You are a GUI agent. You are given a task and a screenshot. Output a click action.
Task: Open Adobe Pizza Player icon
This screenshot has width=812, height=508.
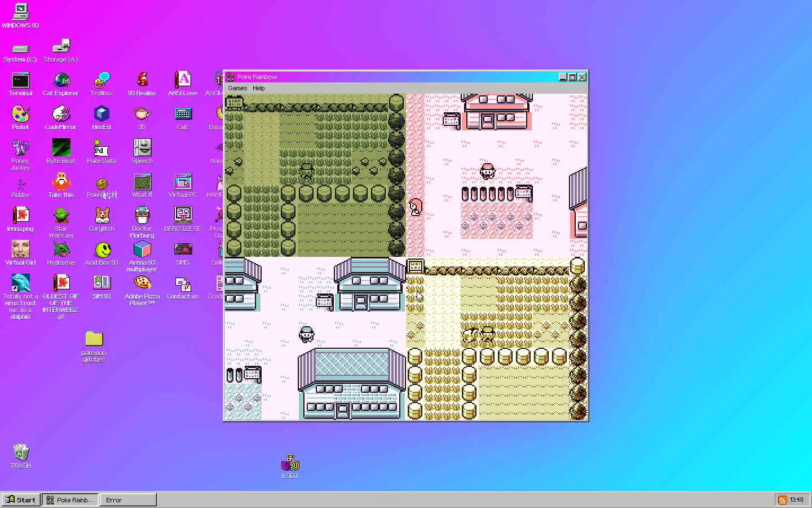point(142,291)
